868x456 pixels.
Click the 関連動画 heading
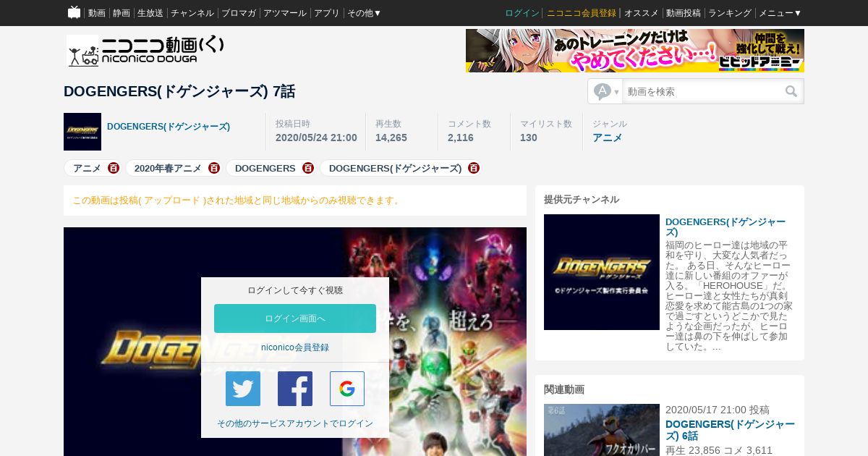coord(564,389)
